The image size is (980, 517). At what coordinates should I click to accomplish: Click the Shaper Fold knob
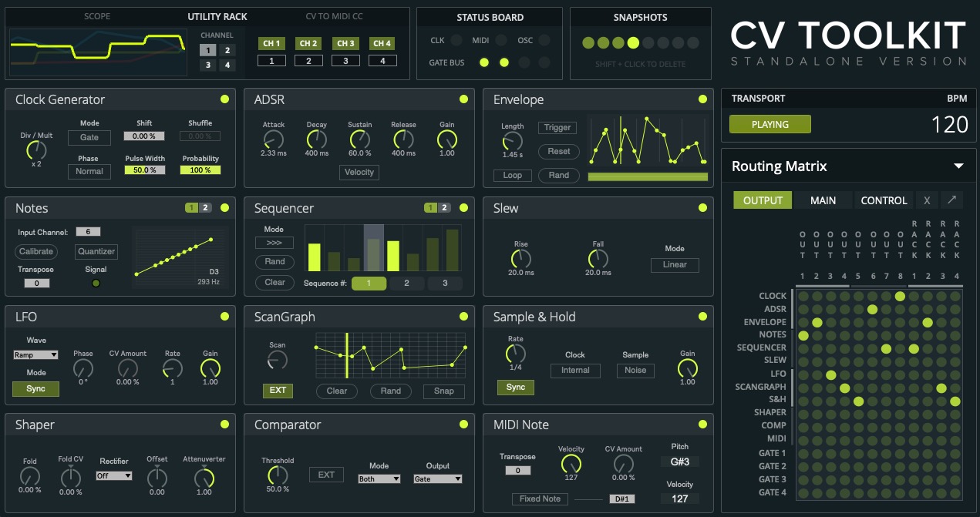[x=29, y=476]
